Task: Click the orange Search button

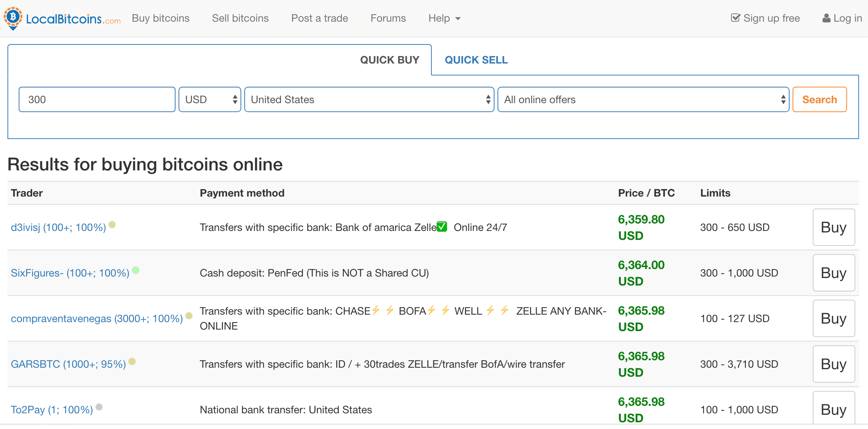Action: pos(819,99)
